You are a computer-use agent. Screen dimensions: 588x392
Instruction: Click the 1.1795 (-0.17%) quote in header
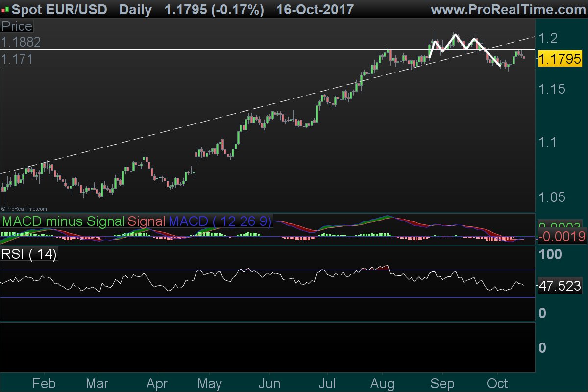pyautogui.click(x=215, y=9)
